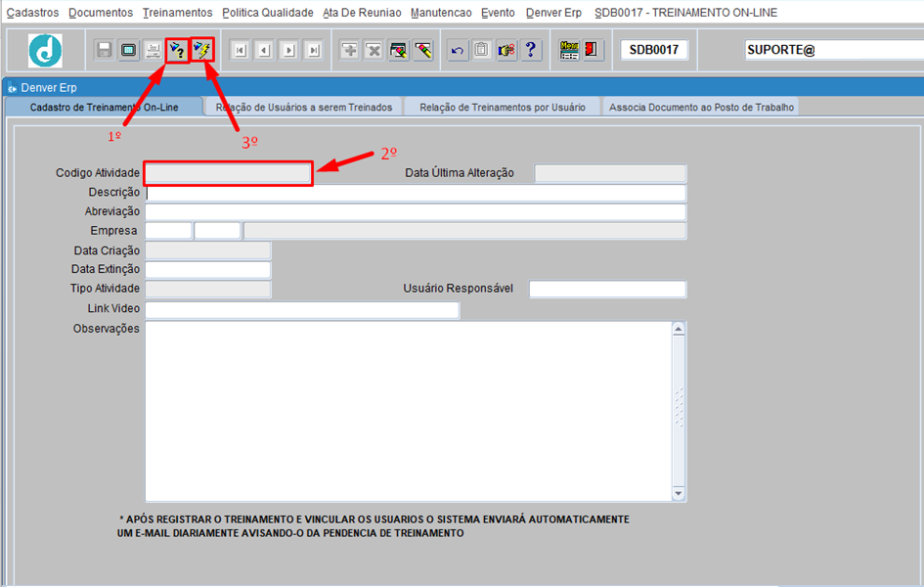Image resolution: width=924 pixels, height=587 pixels.
Task: Click the Observações scrollbar down arrow
Action: (679, 493)
